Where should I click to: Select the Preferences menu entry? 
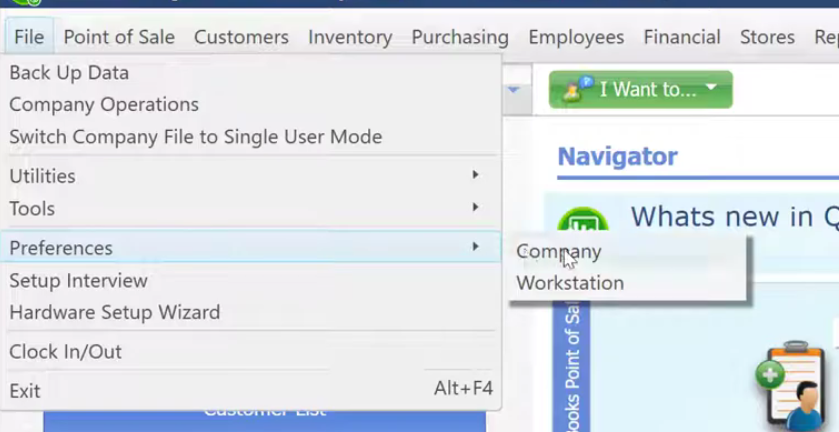pos(250,248)
